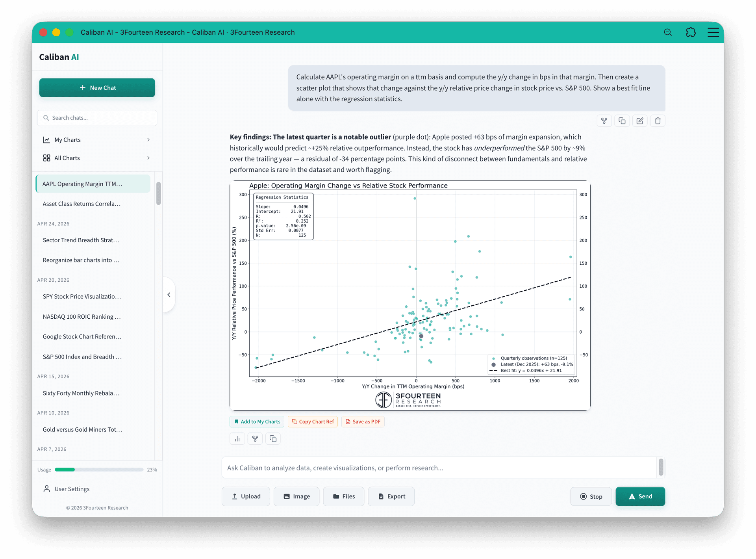Click the Export button
Viewport: 756px width, 559px height.
click(391, 497)
